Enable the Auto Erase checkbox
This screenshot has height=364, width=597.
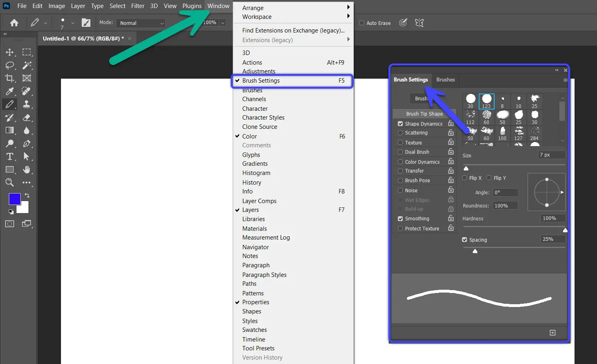click(x=362, y=23)
